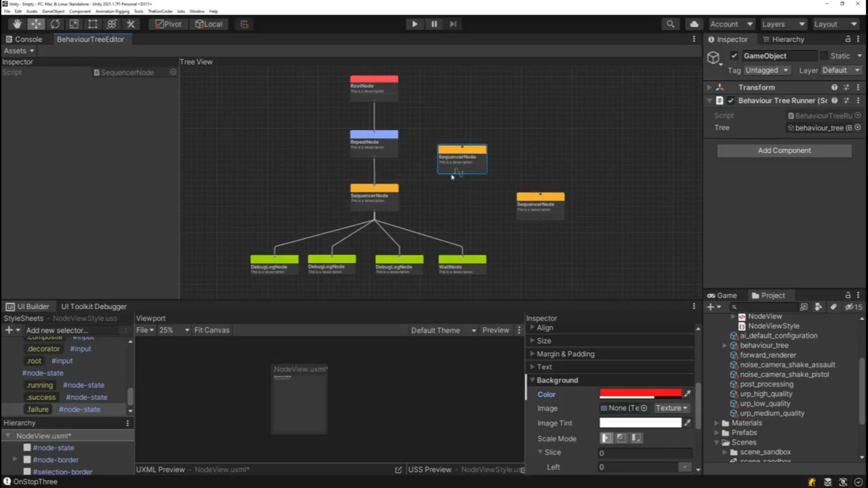Select the Hand tool in toolbar

click(17, 24)
